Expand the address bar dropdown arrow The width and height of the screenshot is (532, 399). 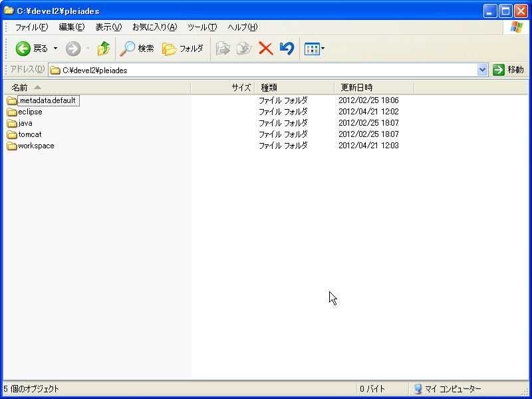482,70
